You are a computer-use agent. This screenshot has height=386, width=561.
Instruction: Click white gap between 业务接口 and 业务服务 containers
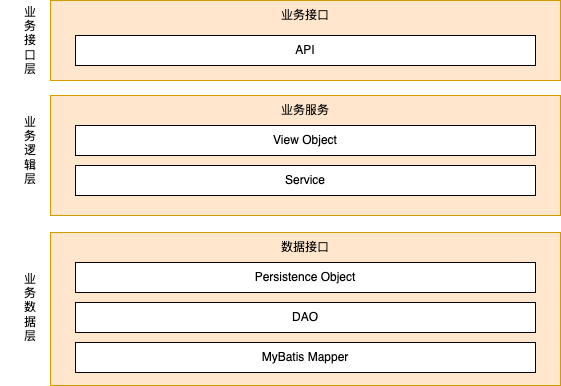[x=305, y=88]
